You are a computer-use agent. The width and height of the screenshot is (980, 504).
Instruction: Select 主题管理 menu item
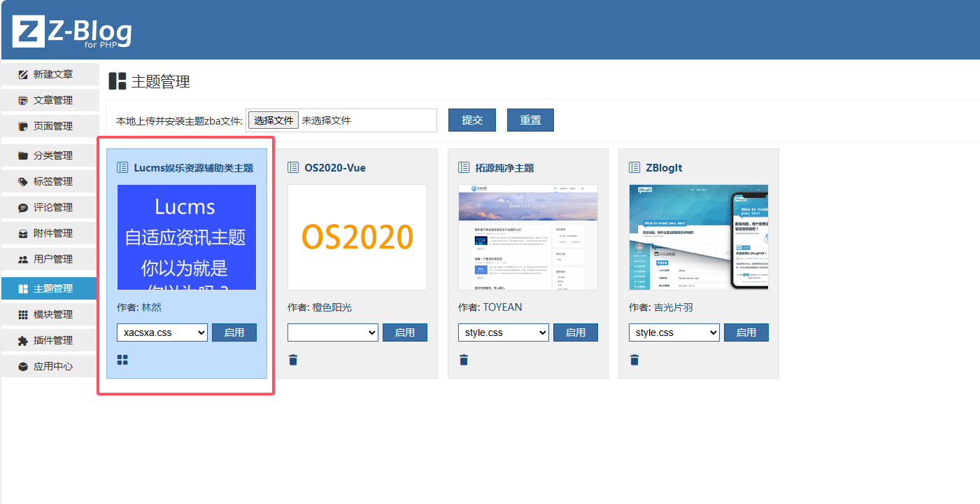pyautogui.click(x=50, y=288)
